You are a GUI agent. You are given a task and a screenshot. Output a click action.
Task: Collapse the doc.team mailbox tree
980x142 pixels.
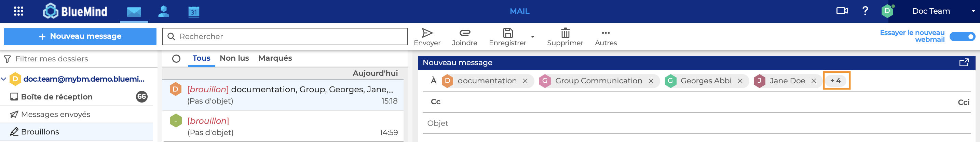click(4, 79)
